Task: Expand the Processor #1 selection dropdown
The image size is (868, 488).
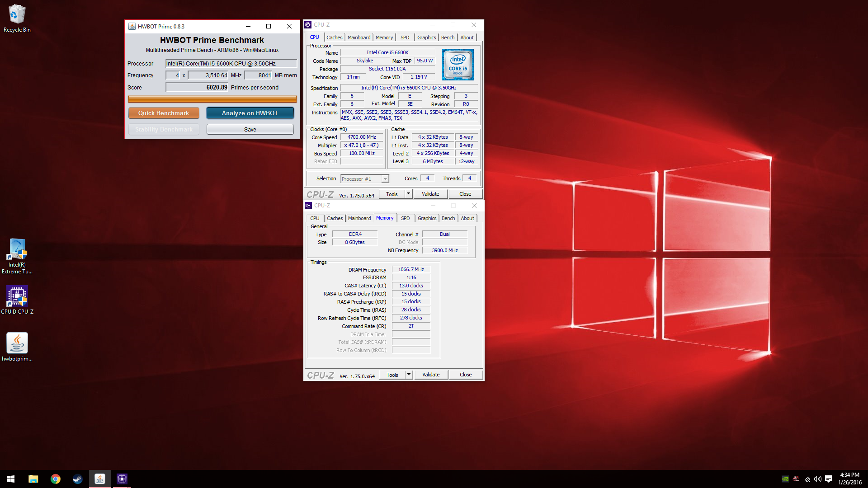Action: tap(385, 179)
